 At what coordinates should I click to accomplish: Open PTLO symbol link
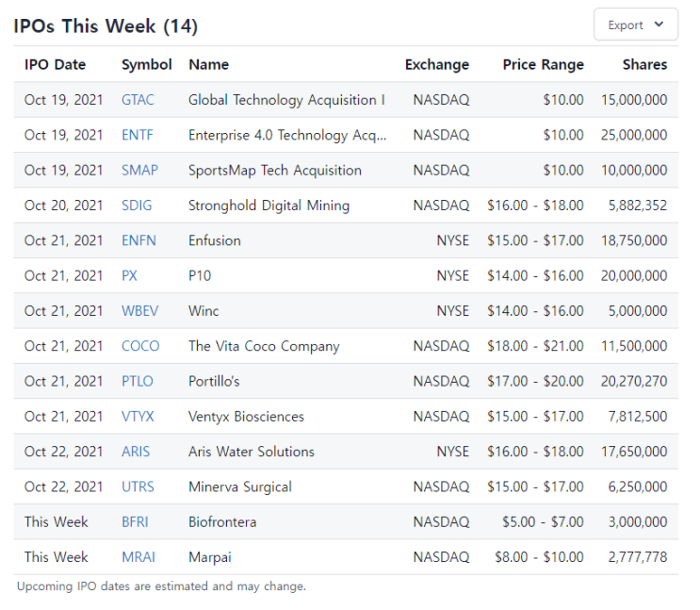pos(137,382)
